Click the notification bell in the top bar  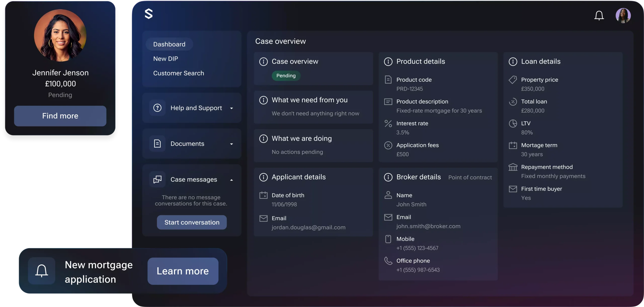(599, 16)
